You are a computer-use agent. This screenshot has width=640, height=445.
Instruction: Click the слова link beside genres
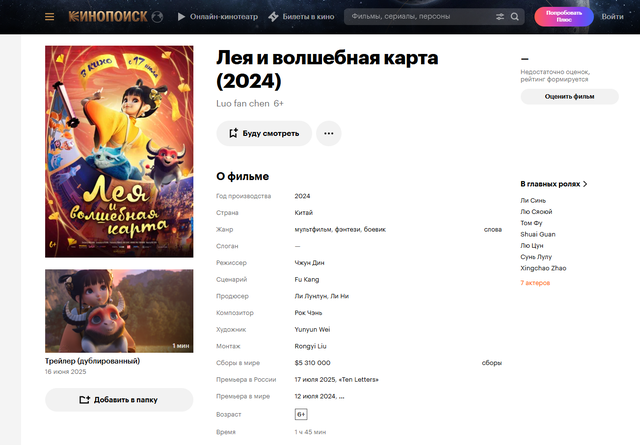(x=493, y=229)
